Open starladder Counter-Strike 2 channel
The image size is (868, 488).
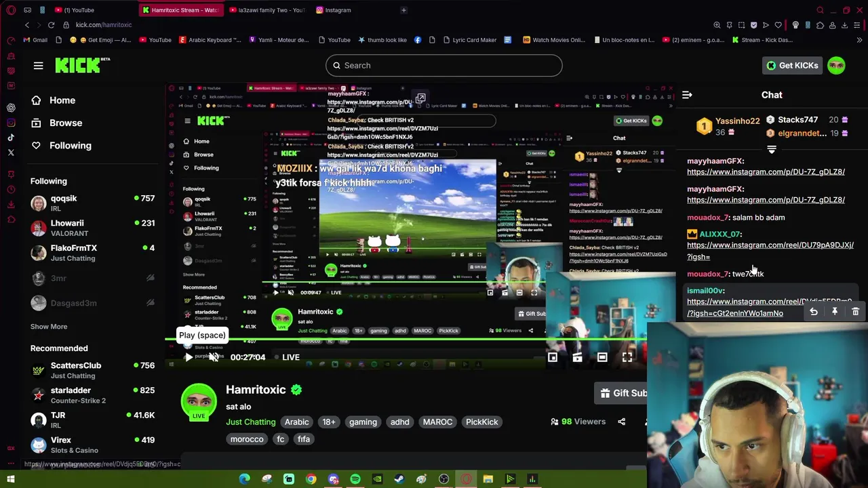[92, 395]
